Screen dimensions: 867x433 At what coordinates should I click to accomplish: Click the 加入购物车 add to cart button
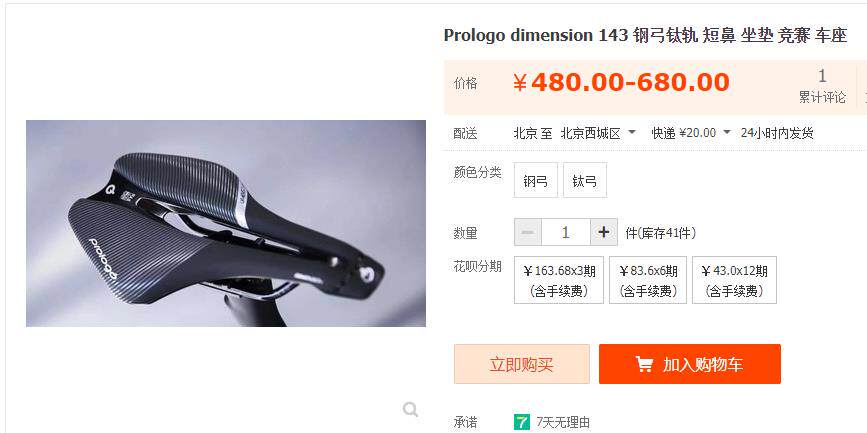click(x=690, y=364)
